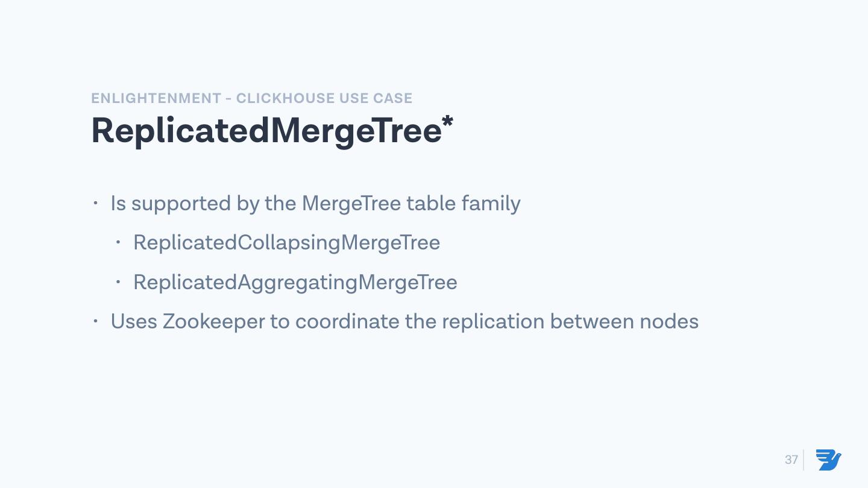Select the ReplicatedAggregatingMergeTree line
The width and height of the screenshot is (868, 488).
pyautogui.click(x=295, y=282)
